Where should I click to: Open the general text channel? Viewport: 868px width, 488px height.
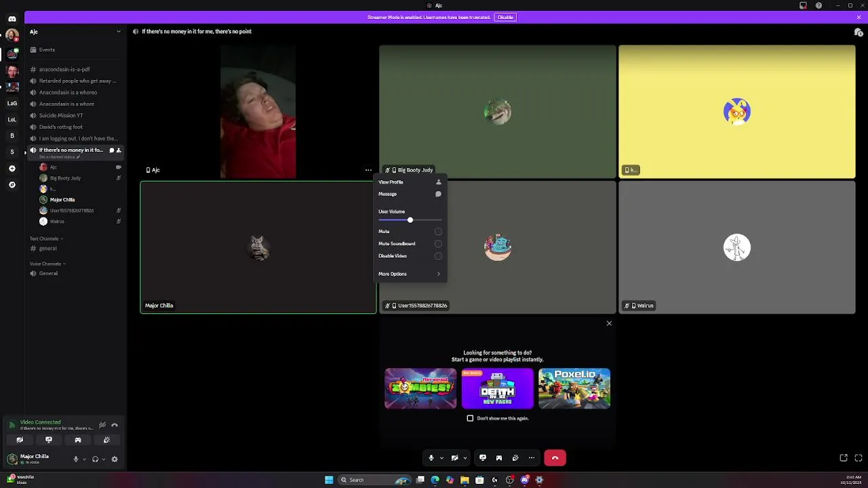(x=75, y=249)
